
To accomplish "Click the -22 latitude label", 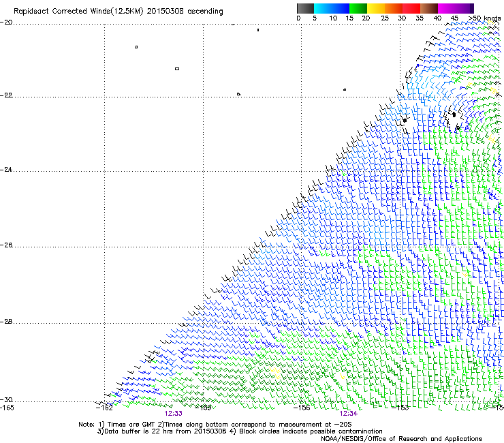I will point(6,95).
